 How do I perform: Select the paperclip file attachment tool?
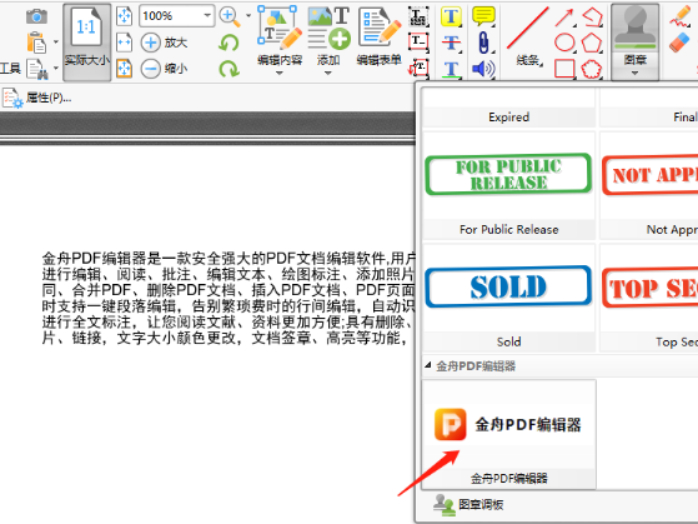[x=483, y=43]
